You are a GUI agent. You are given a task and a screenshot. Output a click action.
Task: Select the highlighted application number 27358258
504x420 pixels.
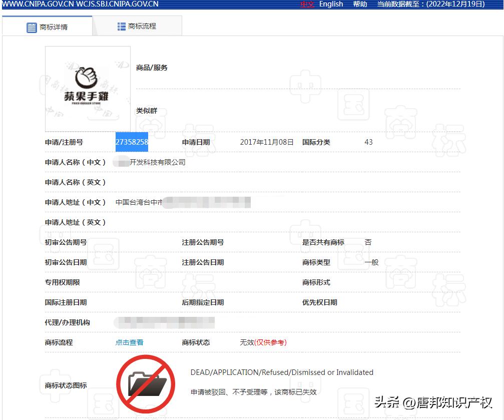click(x=132, y=142)
